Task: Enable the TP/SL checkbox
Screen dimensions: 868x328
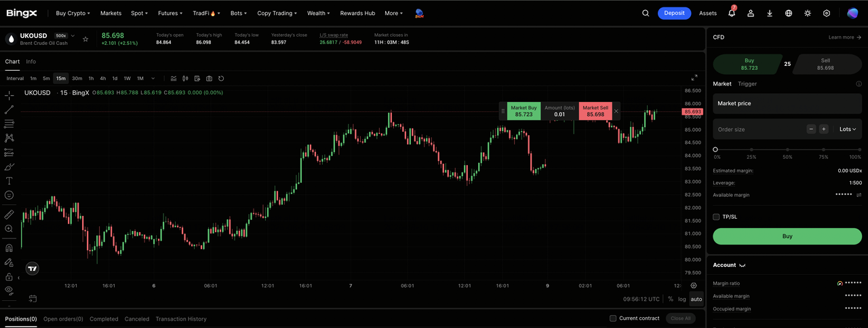Action: [716, 217]
